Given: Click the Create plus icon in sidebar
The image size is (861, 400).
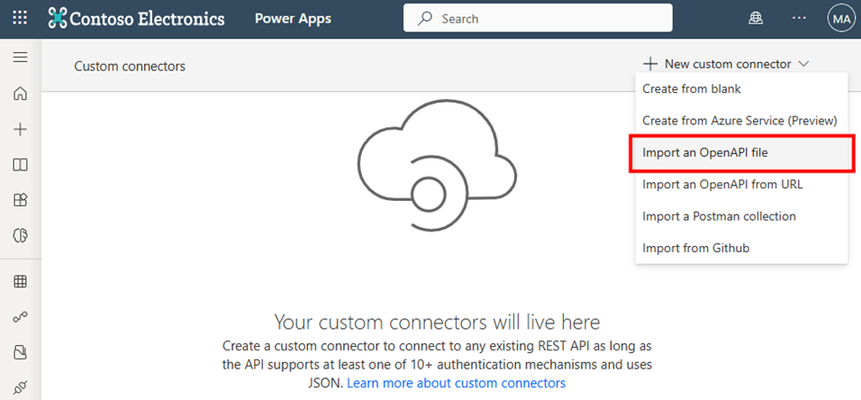Looking at the screenshot, I should point(20,130).
